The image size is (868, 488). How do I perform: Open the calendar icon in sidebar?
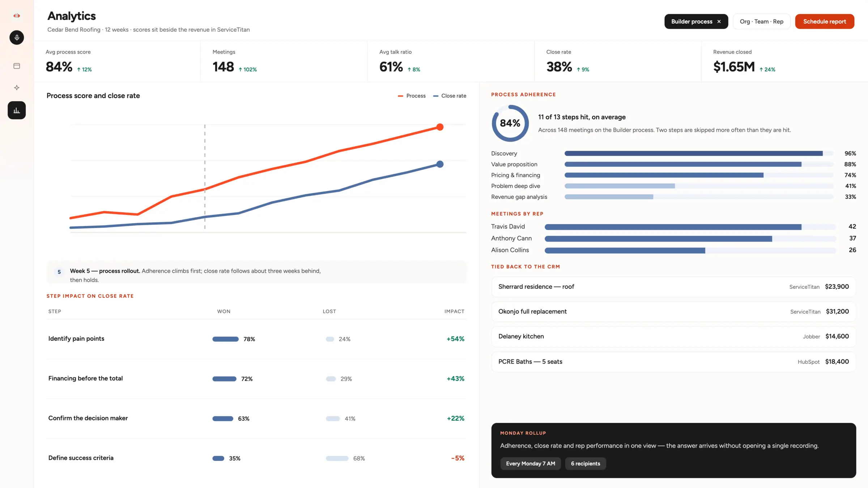[17, 66]
